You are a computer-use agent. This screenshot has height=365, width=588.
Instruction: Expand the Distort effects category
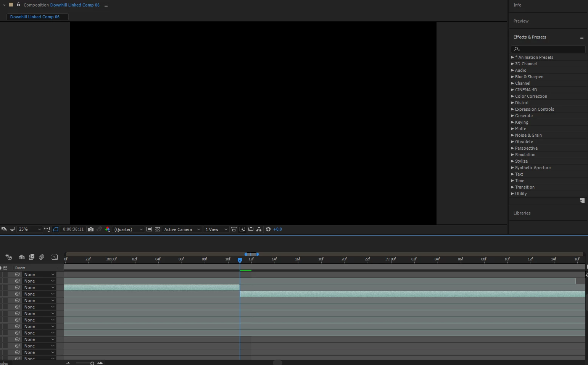pos(512,103)
